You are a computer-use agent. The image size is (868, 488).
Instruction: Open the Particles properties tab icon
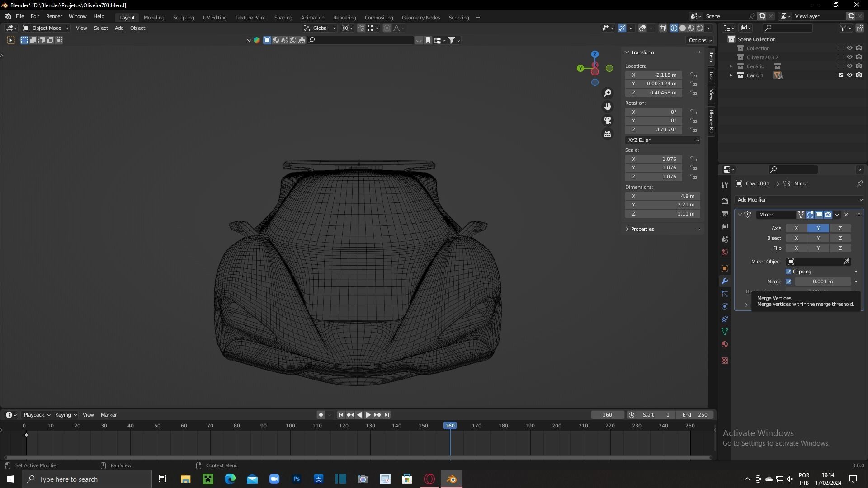pyautogui.click(x=725, y=294)
